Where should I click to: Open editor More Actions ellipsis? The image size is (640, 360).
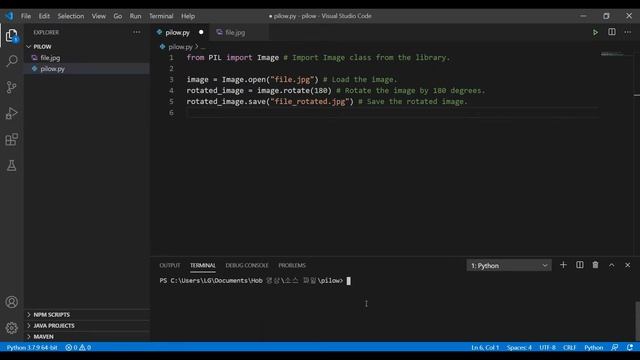click(628, 32)
